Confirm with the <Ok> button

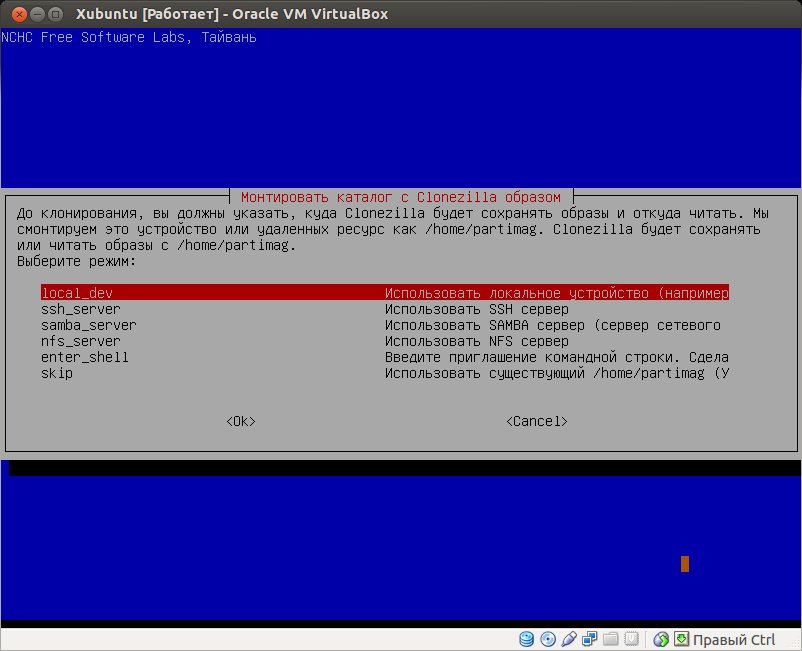241,421
